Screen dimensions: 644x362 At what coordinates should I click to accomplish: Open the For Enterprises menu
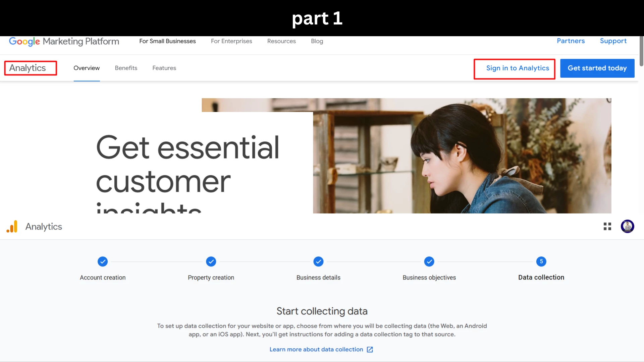(x=231, y=41)
